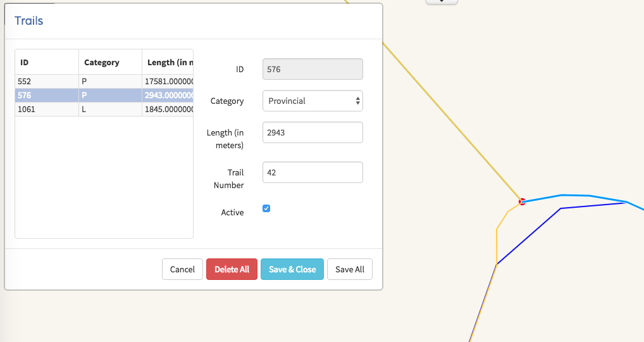Click the red Delete All button
This screenshot has width=644, height=342.
pyautogui.click(x=232, y=269)
